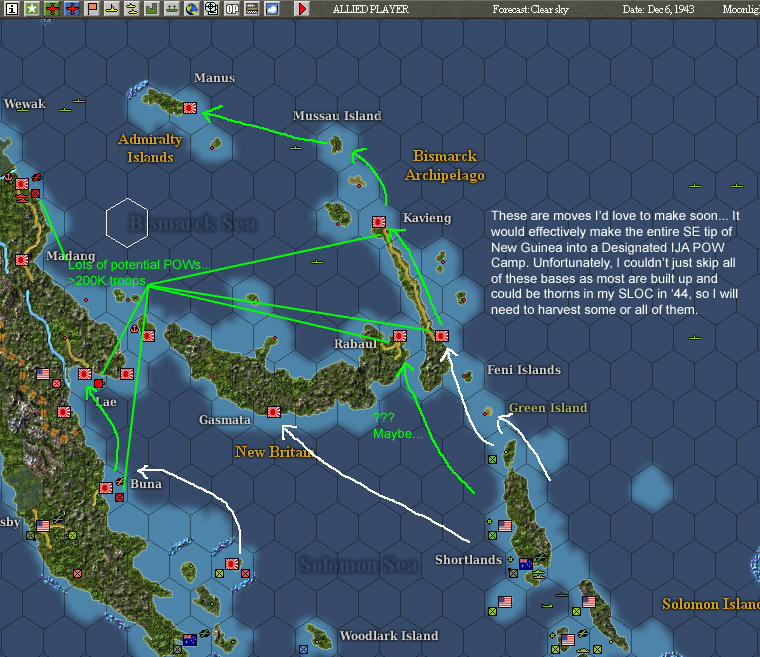Click the single yellow ship icon
The width and height of the screenshot is (760, 657).
112,9
